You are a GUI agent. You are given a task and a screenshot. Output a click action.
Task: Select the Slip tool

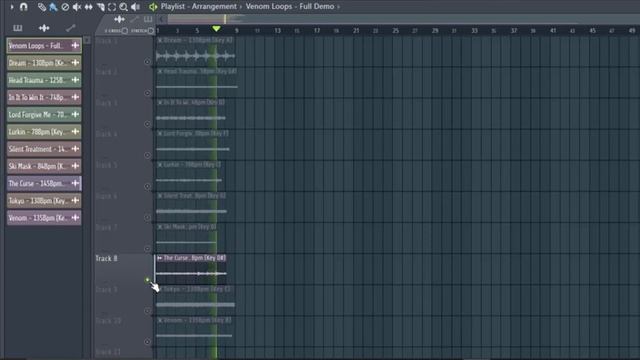point(88,7)
